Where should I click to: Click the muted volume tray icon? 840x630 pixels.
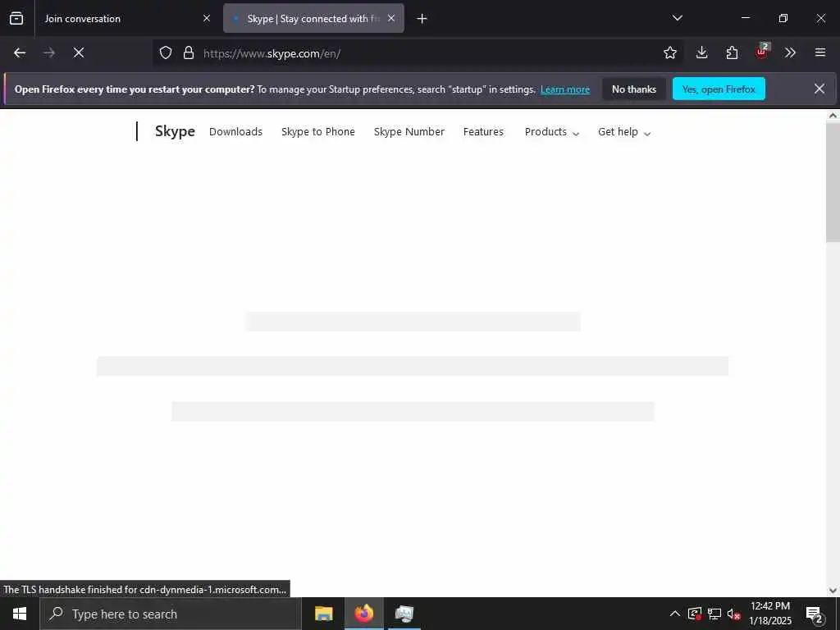734,614
